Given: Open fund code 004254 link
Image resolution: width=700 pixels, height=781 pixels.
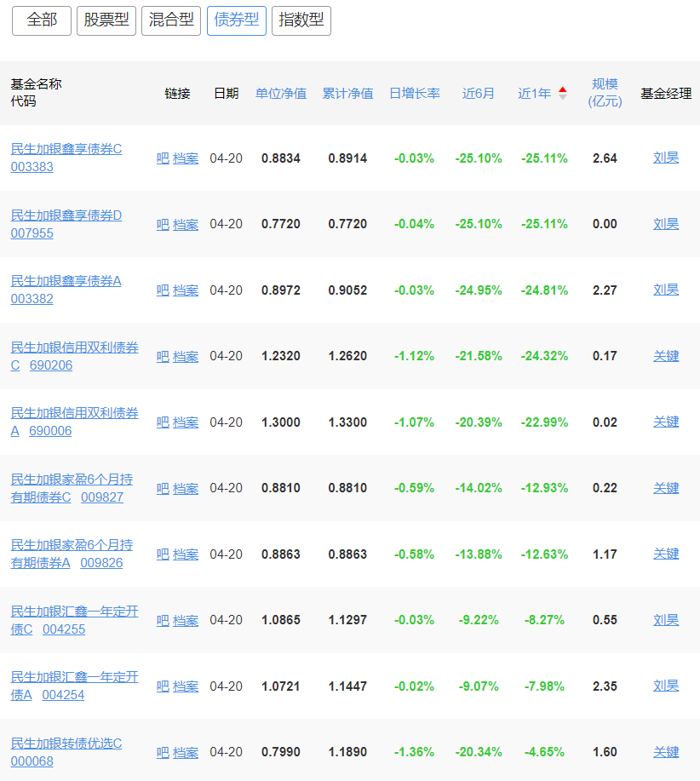Looking at the screenshot, I should tap(63, 695).
